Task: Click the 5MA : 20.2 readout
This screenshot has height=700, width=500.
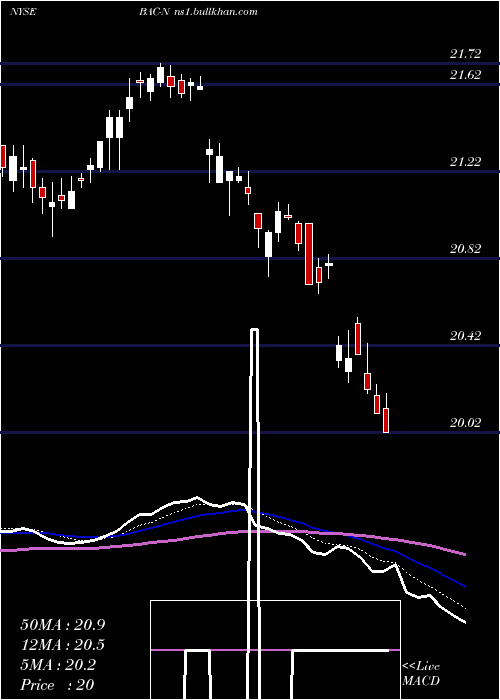Action: coord(58,665)
